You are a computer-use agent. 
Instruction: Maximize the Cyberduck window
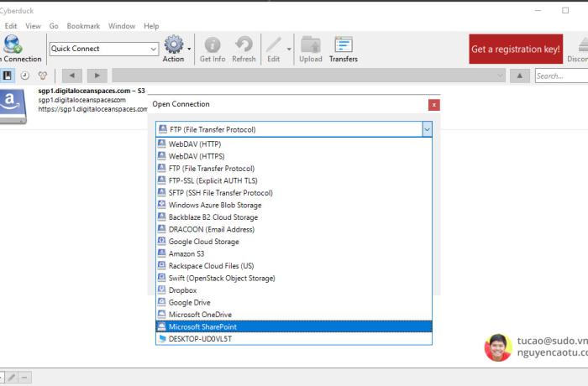tap(565, 11)
